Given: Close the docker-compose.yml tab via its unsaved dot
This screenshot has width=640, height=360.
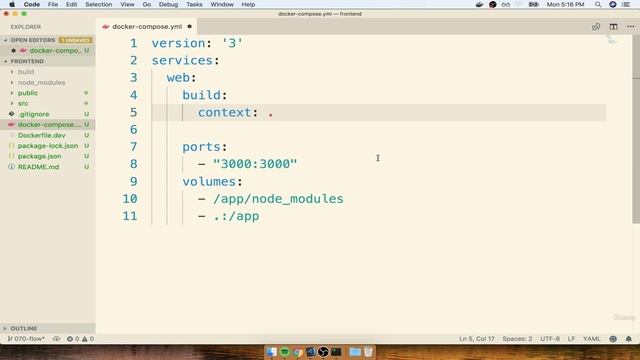Looking at the screenshot, I should pyautogui.click(x=189, y=27).
